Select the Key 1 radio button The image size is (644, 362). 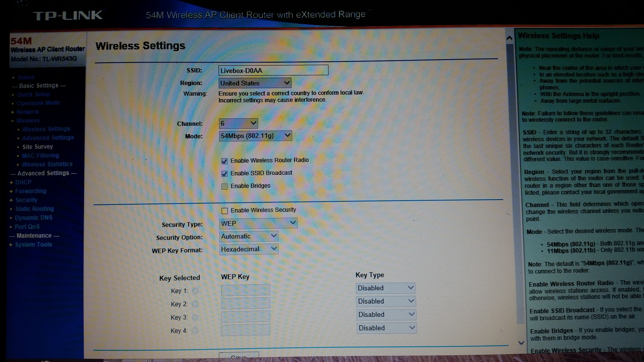[x=195, y=291]
